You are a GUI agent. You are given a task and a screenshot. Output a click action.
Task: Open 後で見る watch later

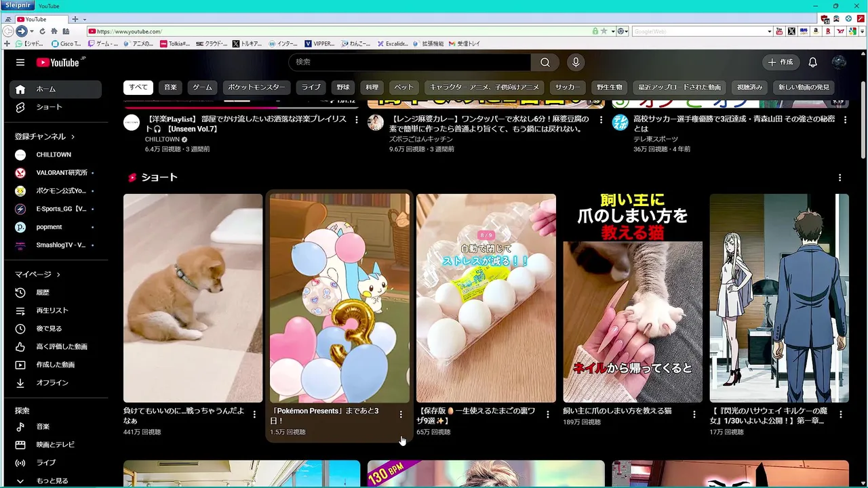[x=56, y=329]
